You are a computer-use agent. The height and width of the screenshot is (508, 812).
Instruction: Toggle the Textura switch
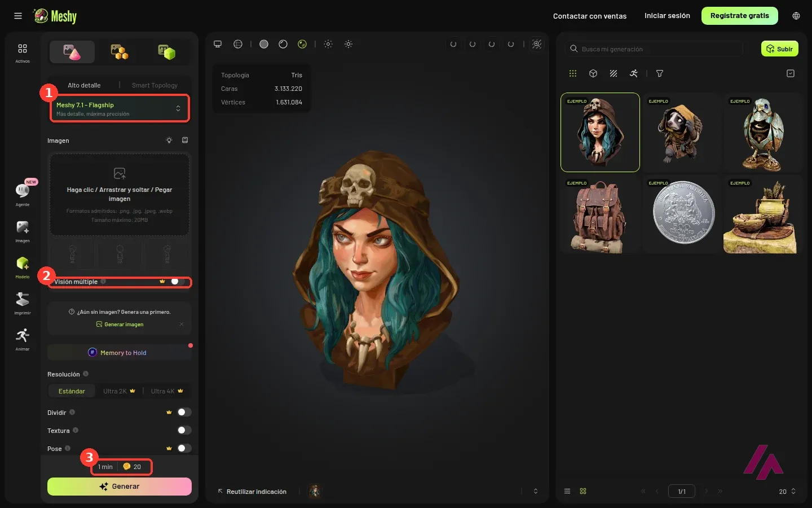point(184,430)
